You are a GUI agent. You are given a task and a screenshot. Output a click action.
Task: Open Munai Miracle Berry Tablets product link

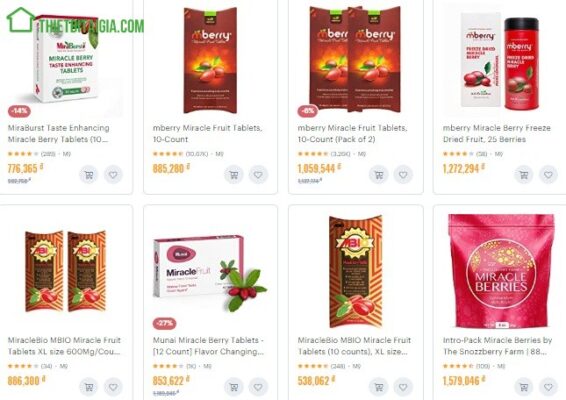(x=208, y=346)
